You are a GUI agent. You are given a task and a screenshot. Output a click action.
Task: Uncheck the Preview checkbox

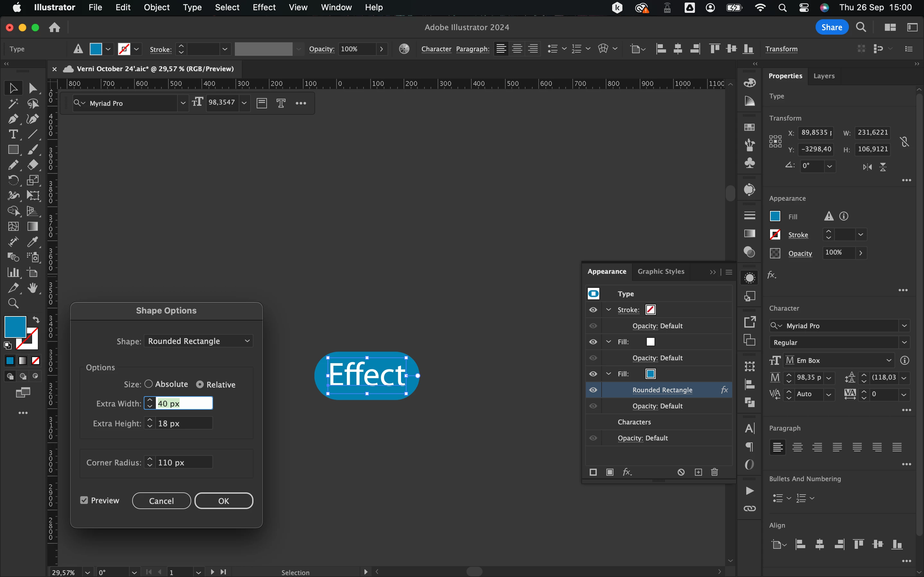click(x=84, y=500)
